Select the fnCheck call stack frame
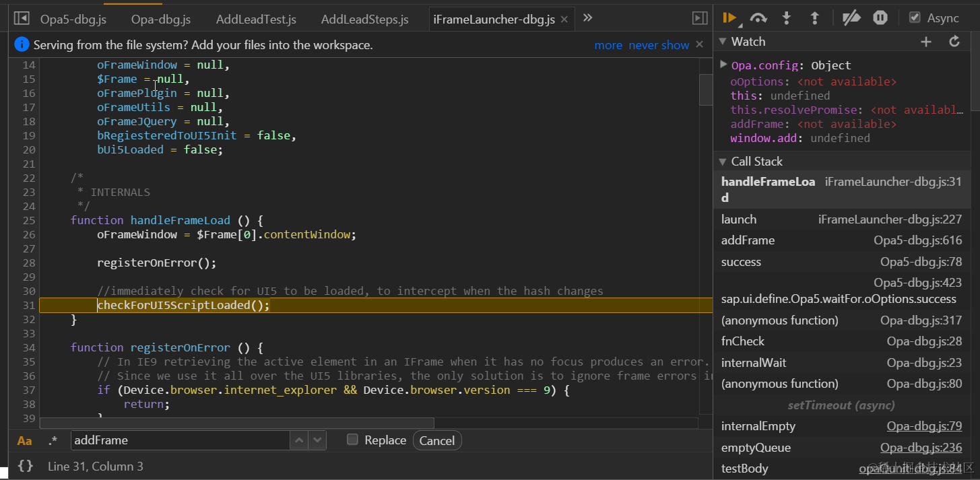980x480 pixels. pyautogui.click(x=841, y=341)
